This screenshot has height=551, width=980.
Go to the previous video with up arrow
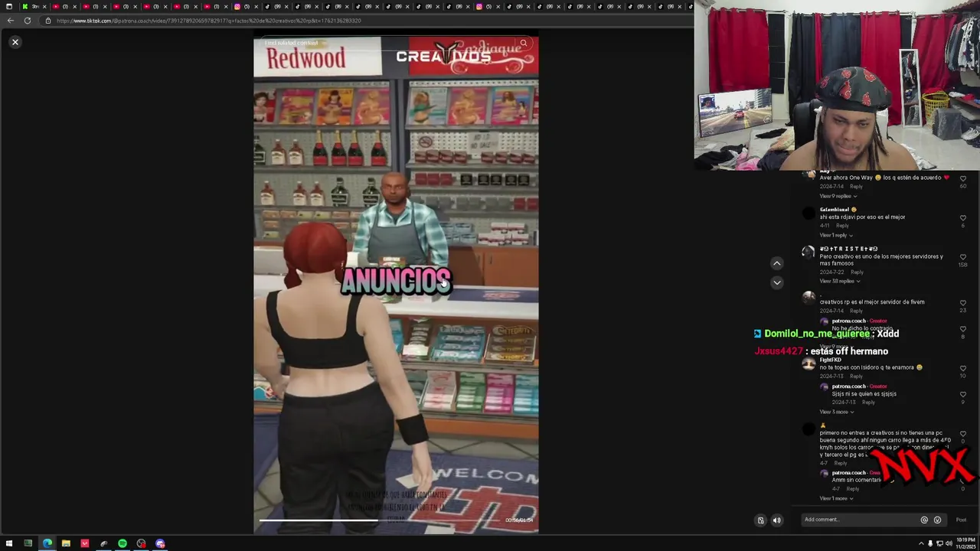tap(776, 263)
